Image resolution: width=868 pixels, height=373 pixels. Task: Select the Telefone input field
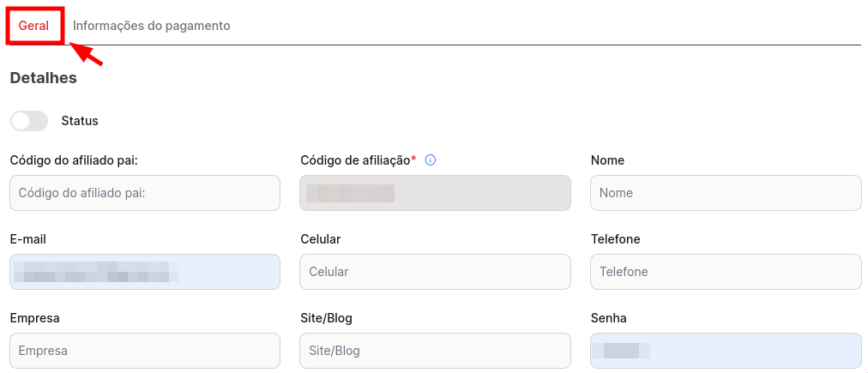coord(726,272)
